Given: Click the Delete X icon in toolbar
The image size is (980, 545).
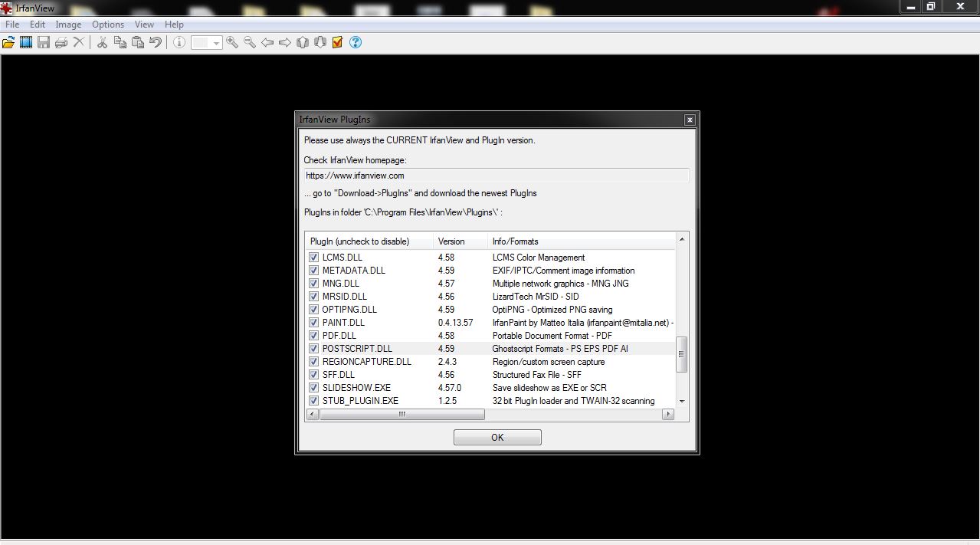Looking at the screenshot, I should click(78, 43).
